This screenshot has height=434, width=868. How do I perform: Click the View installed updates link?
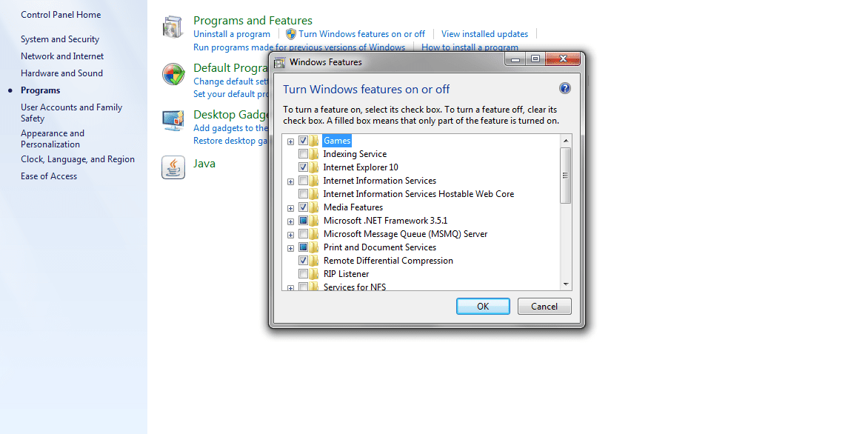click(x=484, y=34)
